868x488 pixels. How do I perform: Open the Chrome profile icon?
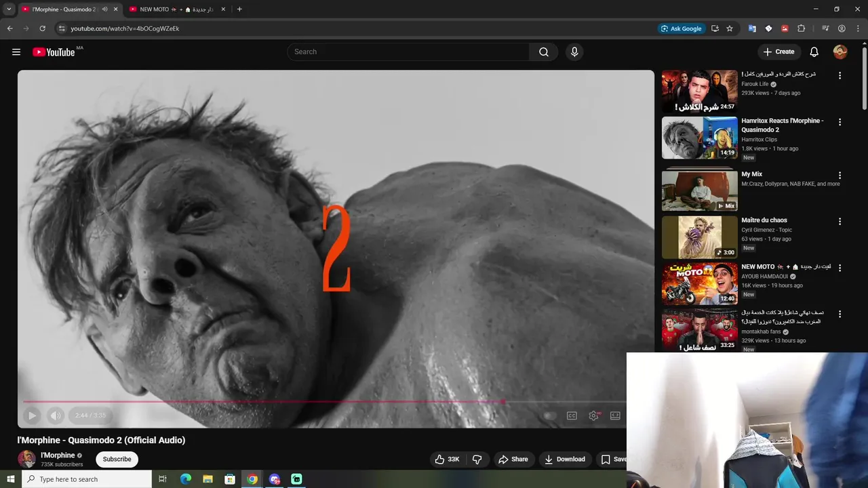click(842, 28)
